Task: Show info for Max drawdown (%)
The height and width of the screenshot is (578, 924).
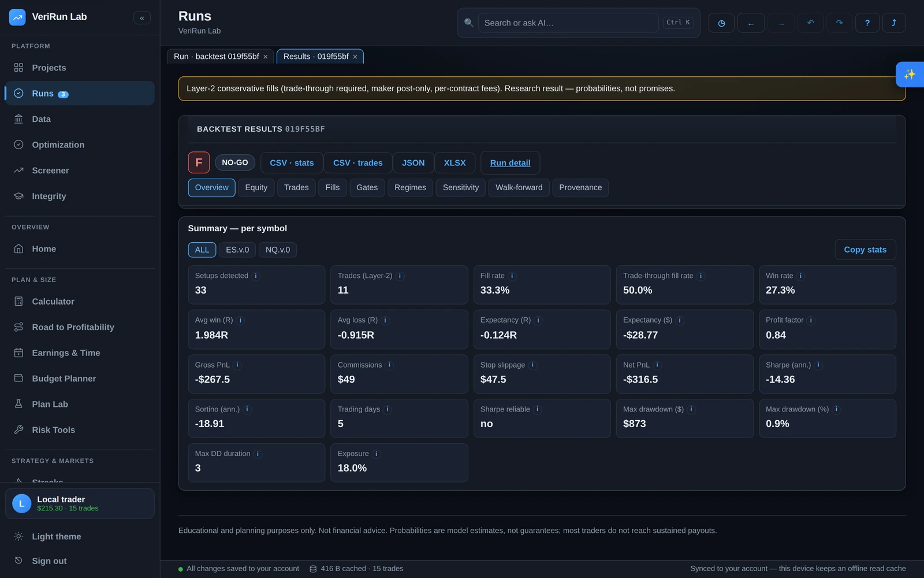Action: point(836,409)
